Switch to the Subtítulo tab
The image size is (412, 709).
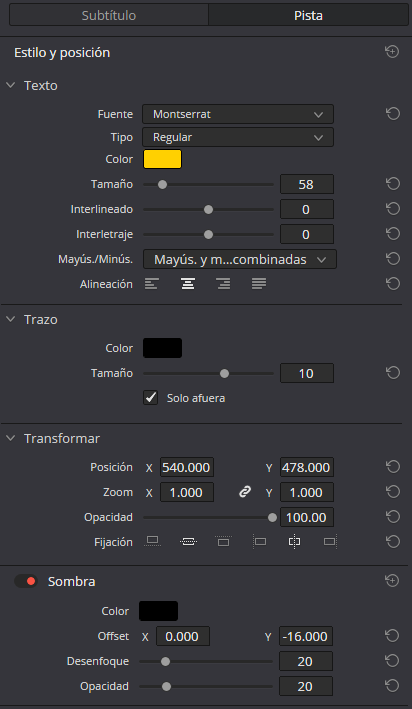(x=109, y=15)
